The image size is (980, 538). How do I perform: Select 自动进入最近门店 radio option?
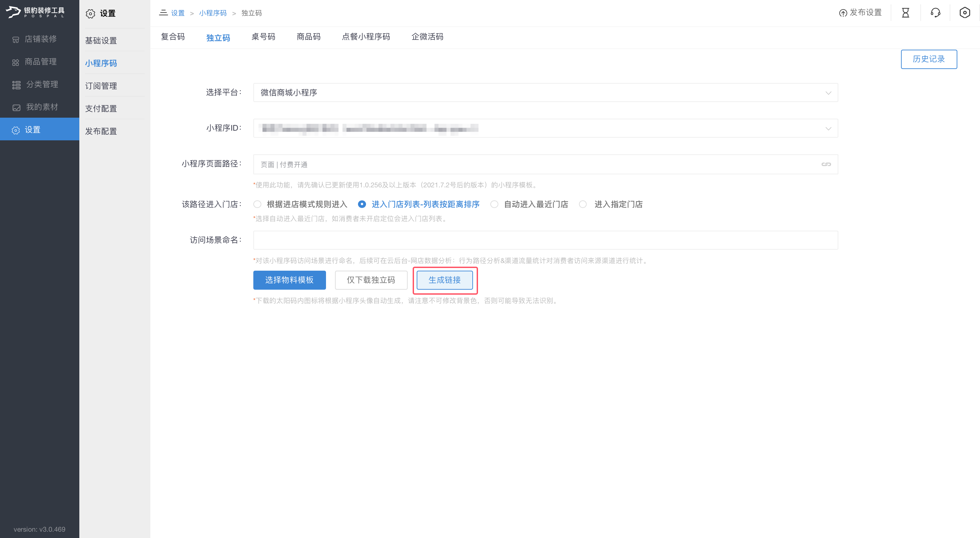click(494, 204)
